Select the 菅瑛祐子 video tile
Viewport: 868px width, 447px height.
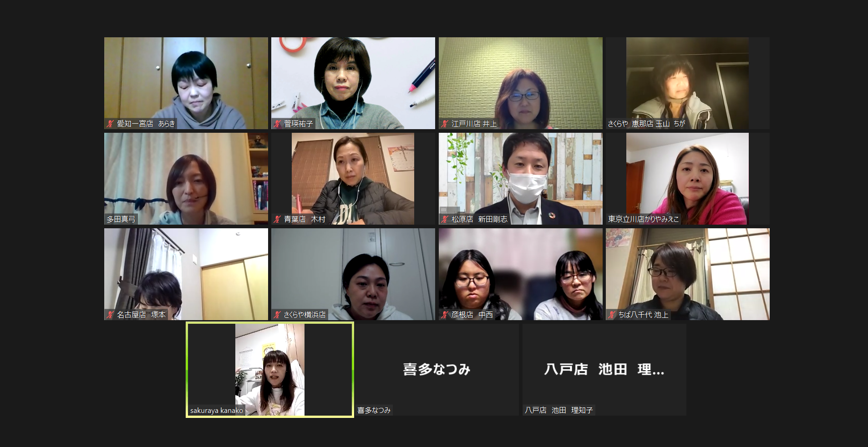pos(353,83)
